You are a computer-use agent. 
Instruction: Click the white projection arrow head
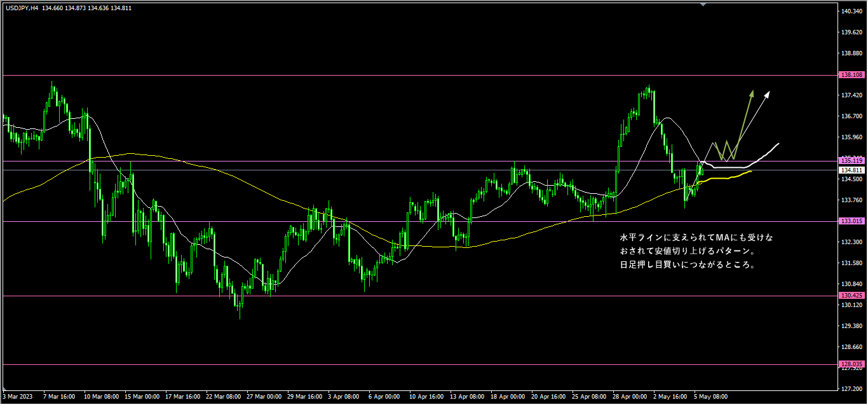(x=767, y=94)
